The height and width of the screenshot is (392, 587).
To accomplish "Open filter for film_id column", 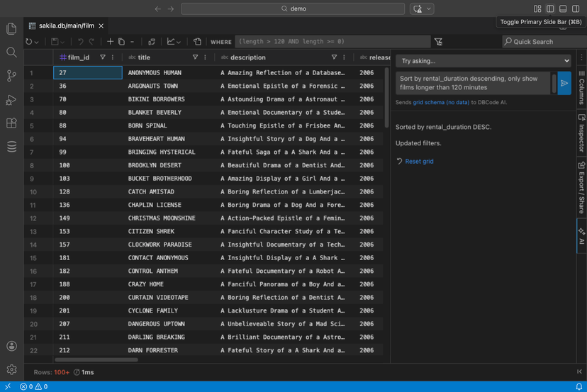I will (x=103, y=57).
